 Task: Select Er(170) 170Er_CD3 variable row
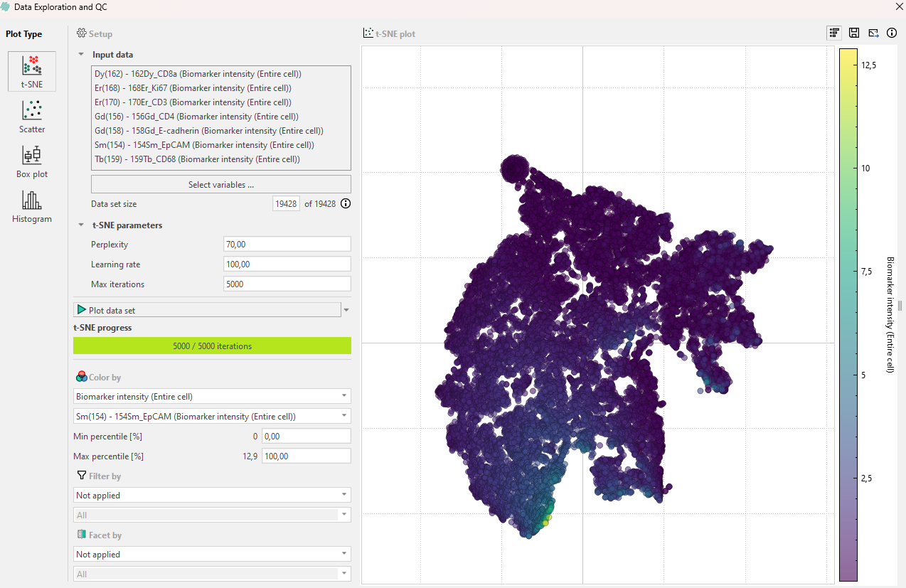221,102
